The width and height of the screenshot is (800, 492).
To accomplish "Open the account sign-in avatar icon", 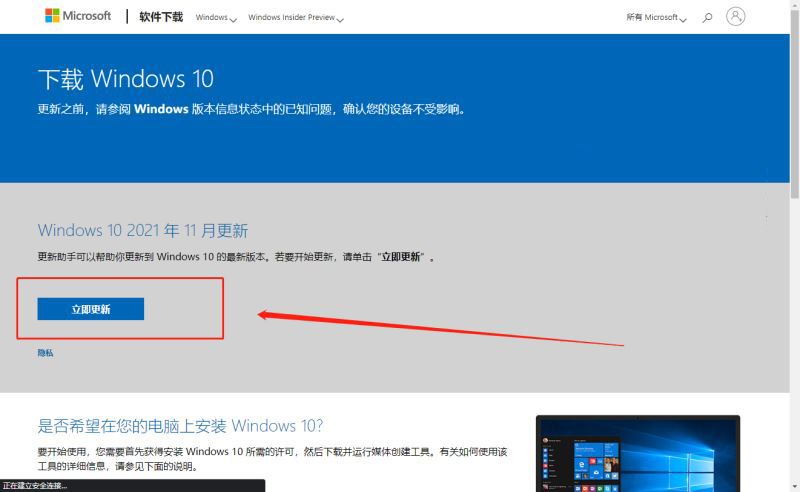I will pyautogui.click(x=735, y=16).
